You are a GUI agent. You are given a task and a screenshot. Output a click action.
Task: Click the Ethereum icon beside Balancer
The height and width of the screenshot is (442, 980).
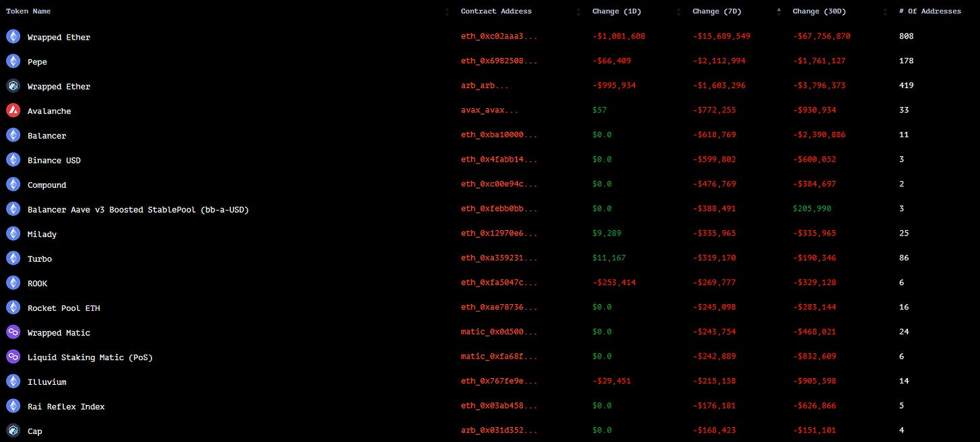(13, 135)
